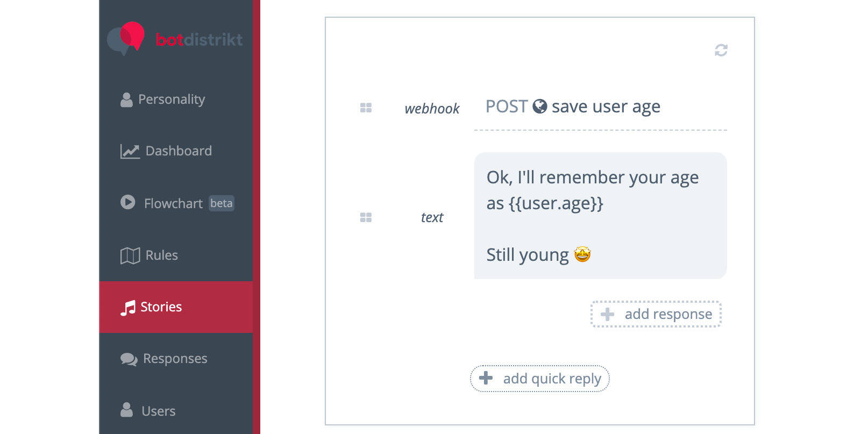
Task: Click the add response button
Action: [x=656, y=314]
